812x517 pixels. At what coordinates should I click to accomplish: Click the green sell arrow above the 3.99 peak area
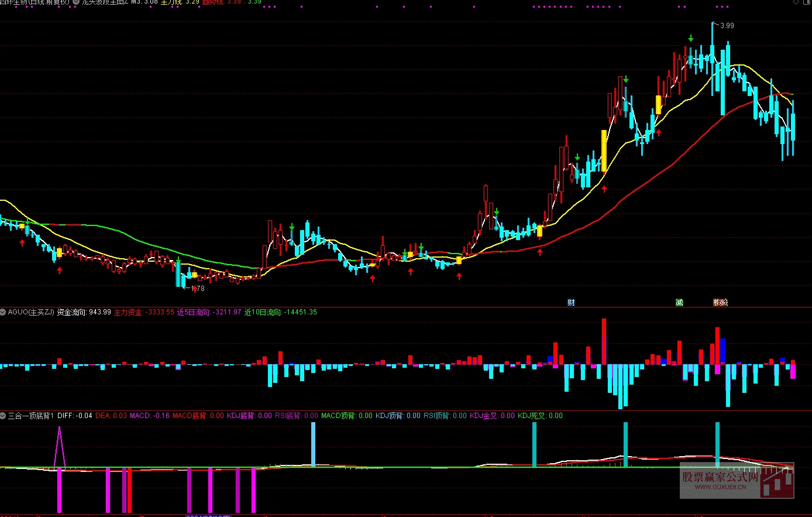pos(691,39)
